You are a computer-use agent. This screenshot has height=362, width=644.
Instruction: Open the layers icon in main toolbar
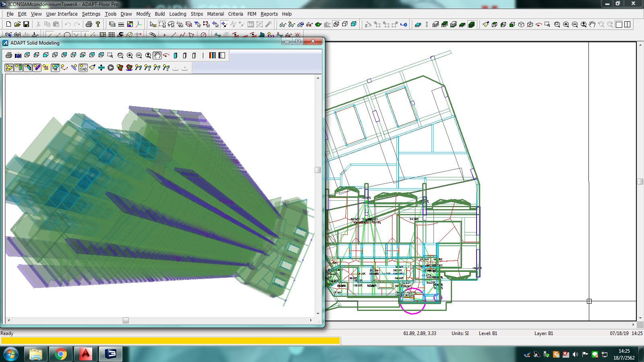112,25
